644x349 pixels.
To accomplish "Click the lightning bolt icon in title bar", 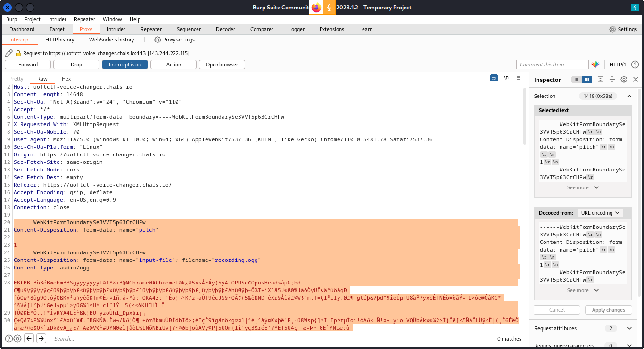I will (635, 7).
